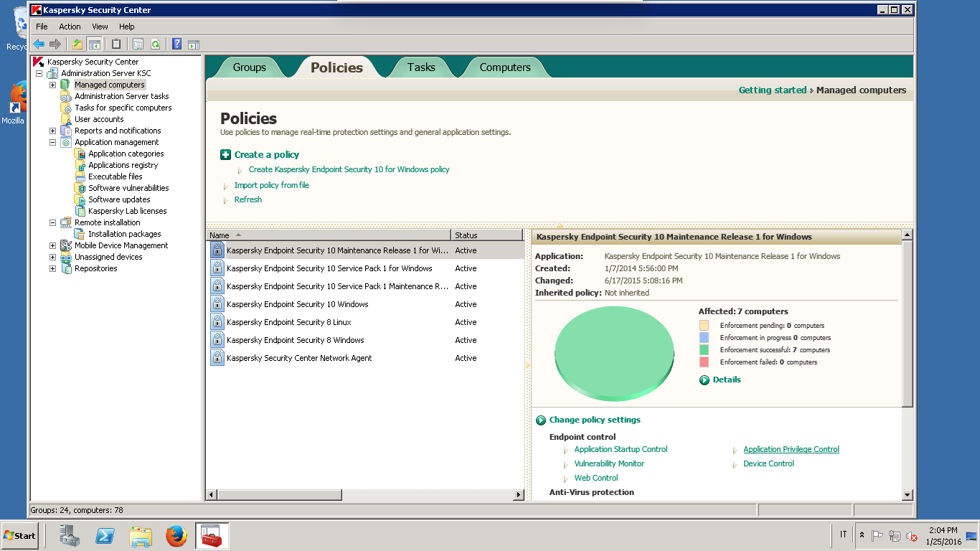Image resolution: width=980 pixels, height=551 pixels.
Task: Open Kaspersky Lab licenses node
Action: (x=128, y=211)
